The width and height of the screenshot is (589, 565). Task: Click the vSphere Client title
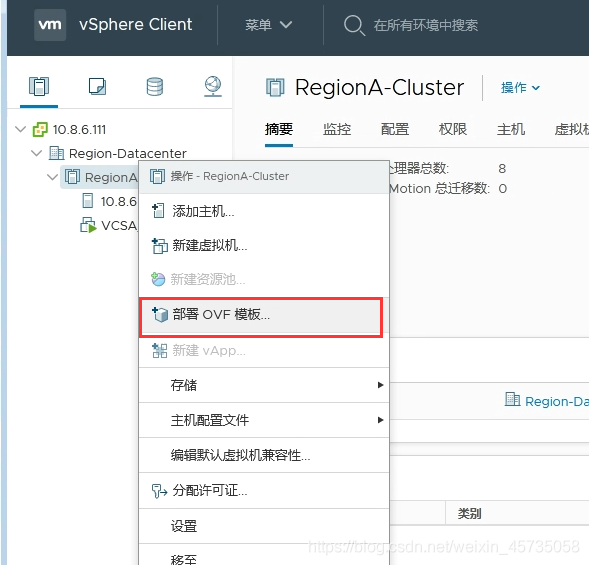136,25
